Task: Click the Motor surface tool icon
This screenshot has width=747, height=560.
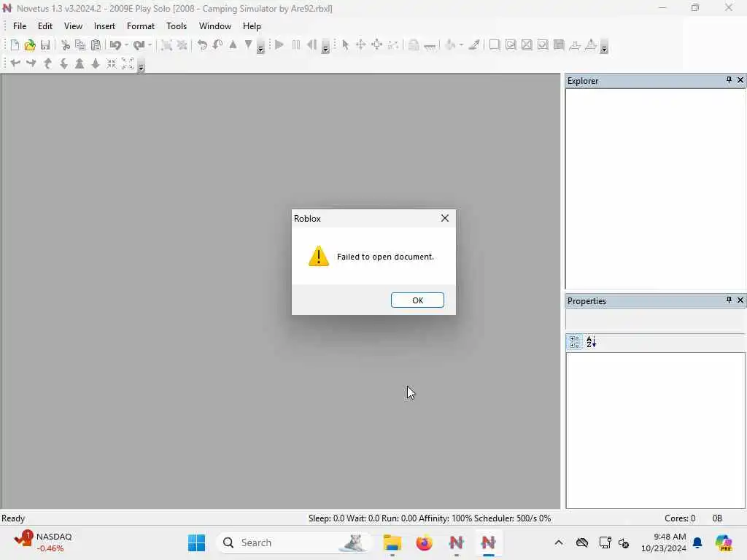Action: click(591, 45)
